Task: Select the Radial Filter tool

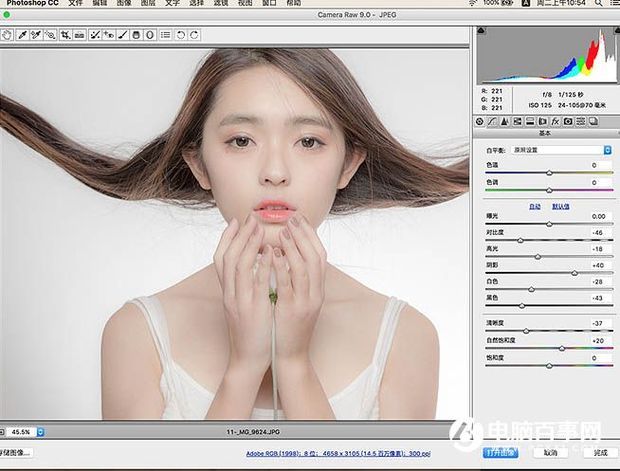Action: (150, 35)
